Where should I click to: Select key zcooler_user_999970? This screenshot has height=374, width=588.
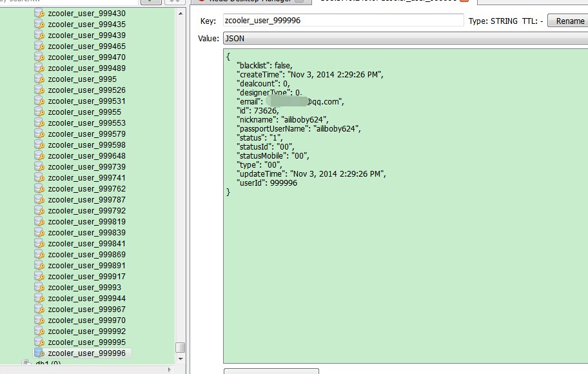86,320
